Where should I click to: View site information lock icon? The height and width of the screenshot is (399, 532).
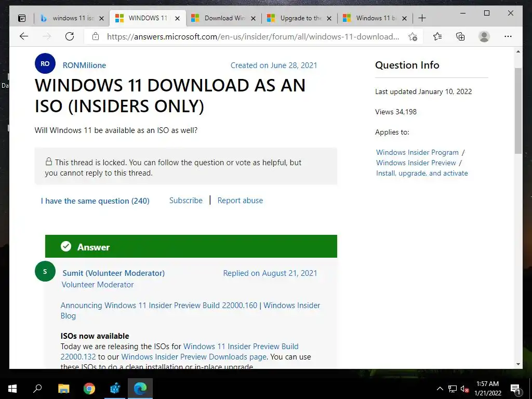click(96, 36)
